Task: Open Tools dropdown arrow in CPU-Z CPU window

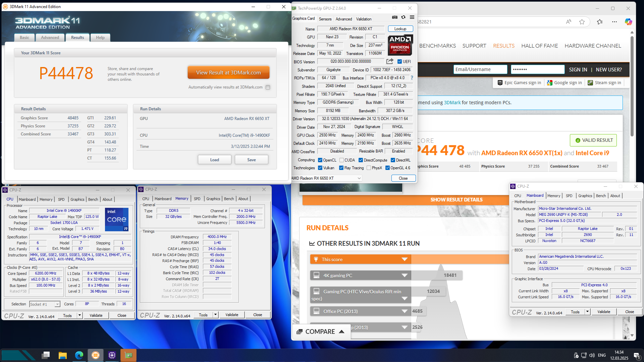Action: click(79, 315)
